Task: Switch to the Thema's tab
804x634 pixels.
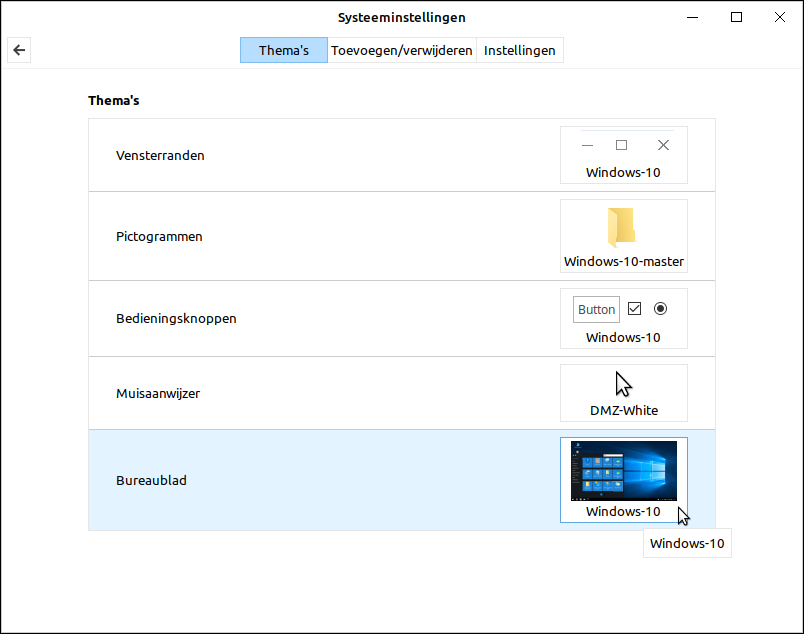Action: (x=283, y=50)
